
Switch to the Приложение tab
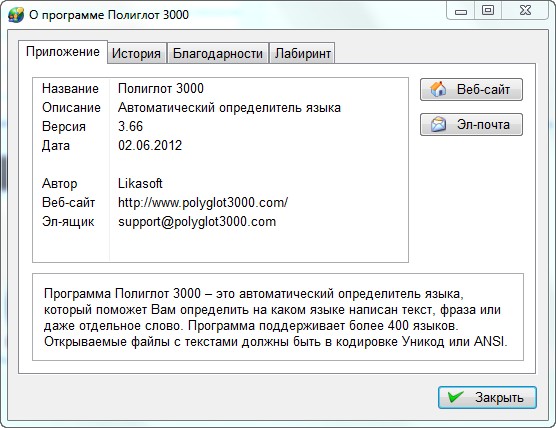pos(63,52)
